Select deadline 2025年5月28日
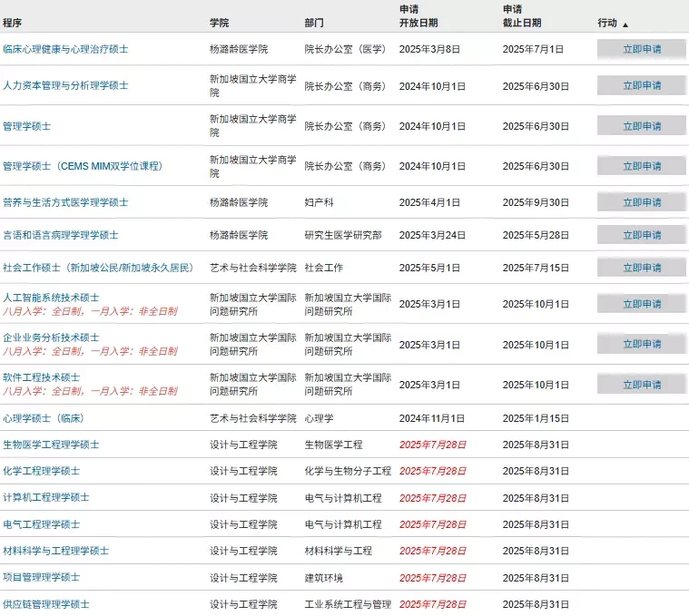This screenshot has width=689, height=616. point(536,235)
